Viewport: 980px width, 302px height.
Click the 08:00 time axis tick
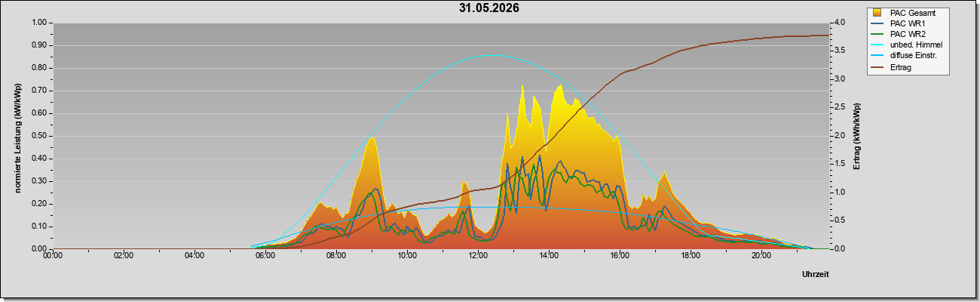coord(336,256)
